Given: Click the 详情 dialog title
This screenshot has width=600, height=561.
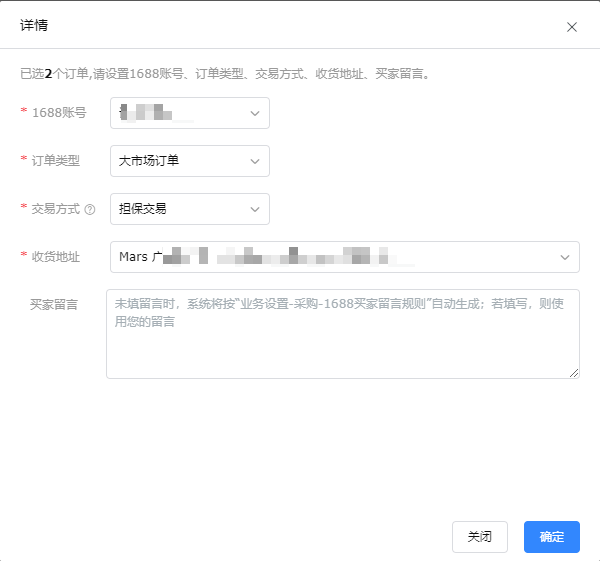Looking at the screenshot, I should point(35,26).
